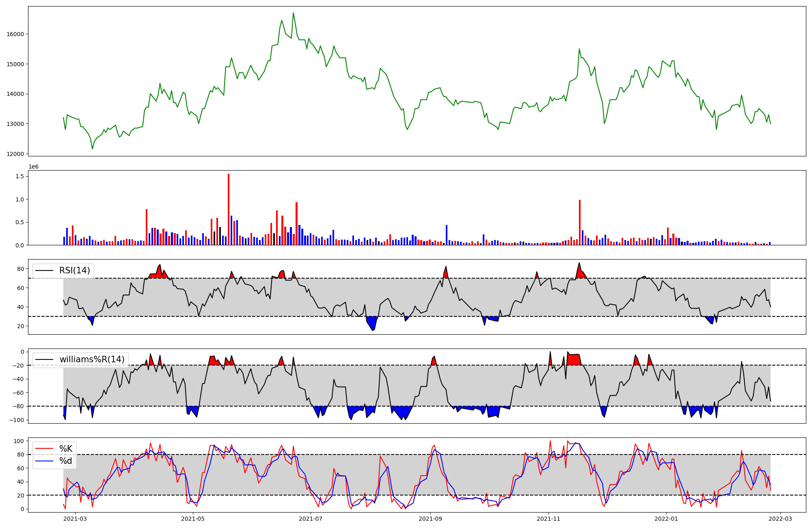812x528 pixels.
Task: Click the 2021-11 x-axis date label
Action: point(549,518)
